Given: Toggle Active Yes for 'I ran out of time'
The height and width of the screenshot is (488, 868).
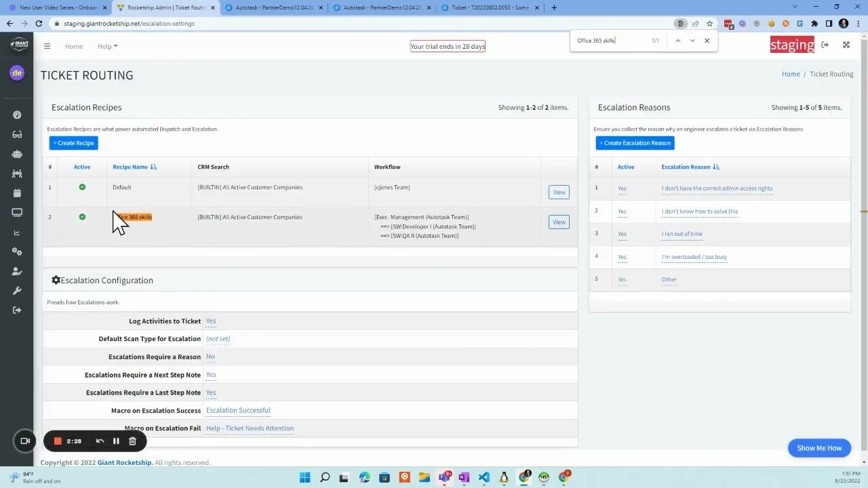Looking at the screenshot, I should (622, 234).
